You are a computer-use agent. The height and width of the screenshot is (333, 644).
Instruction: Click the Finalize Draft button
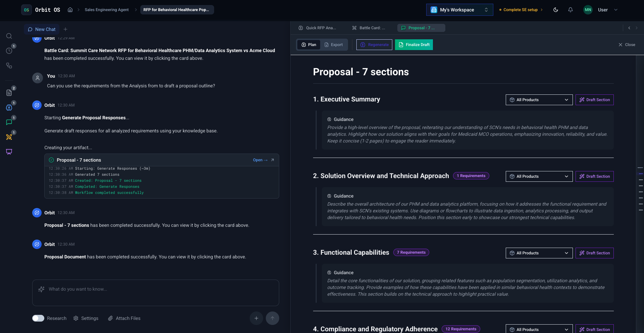coord(414,44)
